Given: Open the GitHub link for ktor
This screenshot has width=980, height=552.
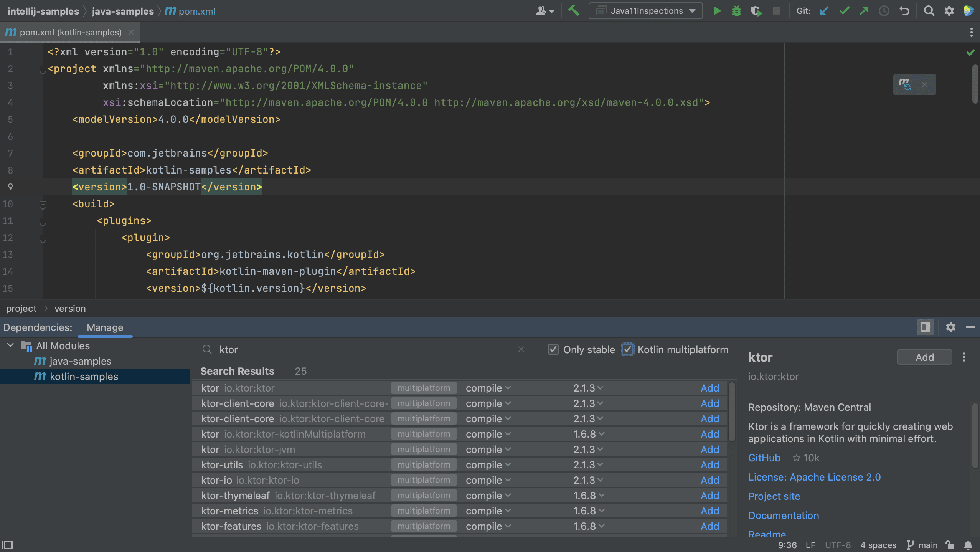Looking at the screenshot, I should [764, 458].
